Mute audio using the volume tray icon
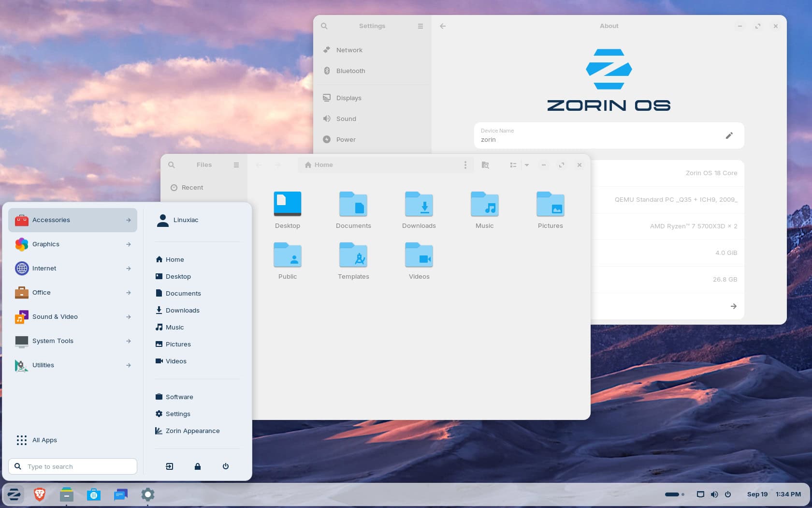Screen dimensions: 812x508 pos(714,494)
